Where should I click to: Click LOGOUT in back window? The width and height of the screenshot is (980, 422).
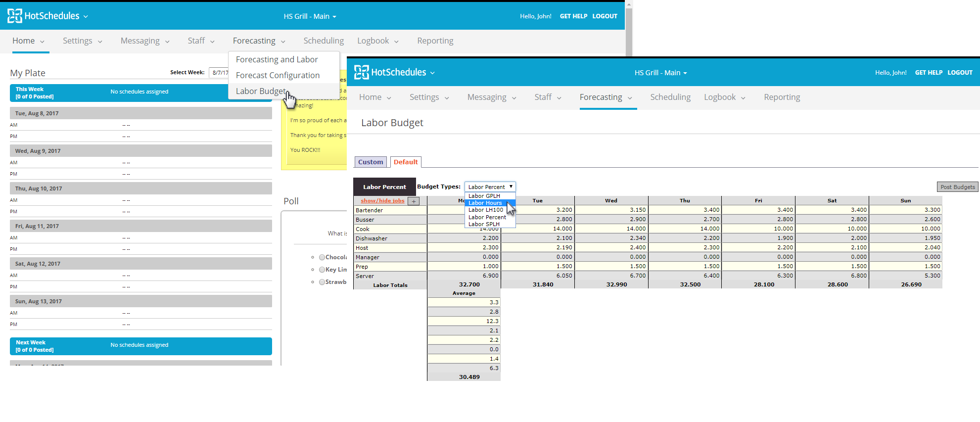point(605,16)
